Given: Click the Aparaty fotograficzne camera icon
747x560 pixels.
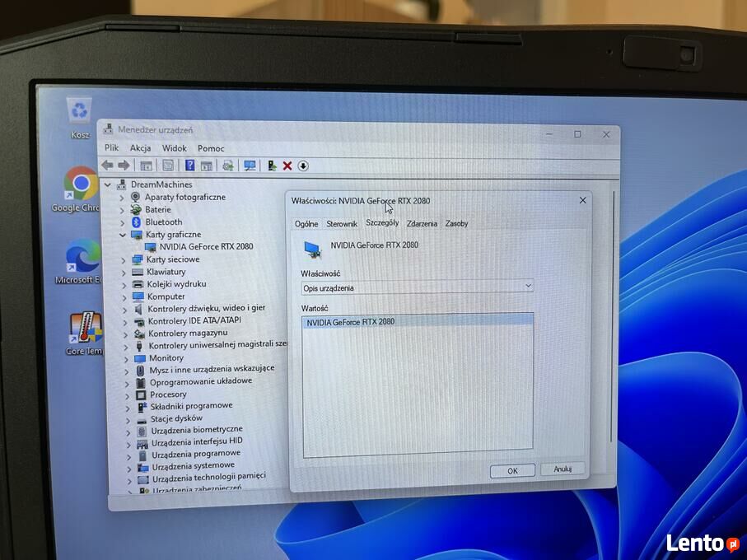Looking at the screenshot, I should point(135,197).
